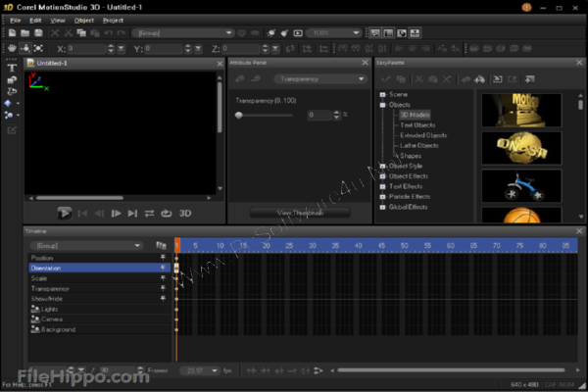Open the [Group] object dropdown in main toolbar
This screenshot has height=392, width=588.
coord(184,33)
